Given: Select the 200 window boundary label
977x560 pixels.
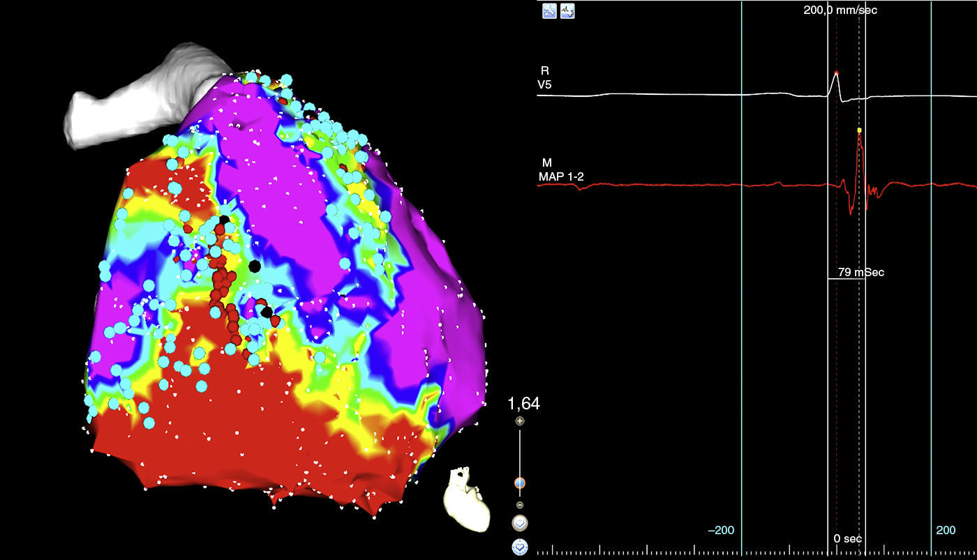Looking at the screenshot, I should [x=946, y=530].
